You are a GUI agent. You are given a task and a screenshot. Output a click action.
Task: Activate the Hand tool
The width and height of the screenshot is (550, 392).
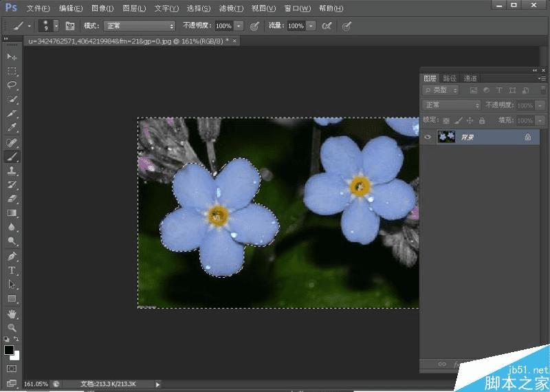tap(12, 314)
